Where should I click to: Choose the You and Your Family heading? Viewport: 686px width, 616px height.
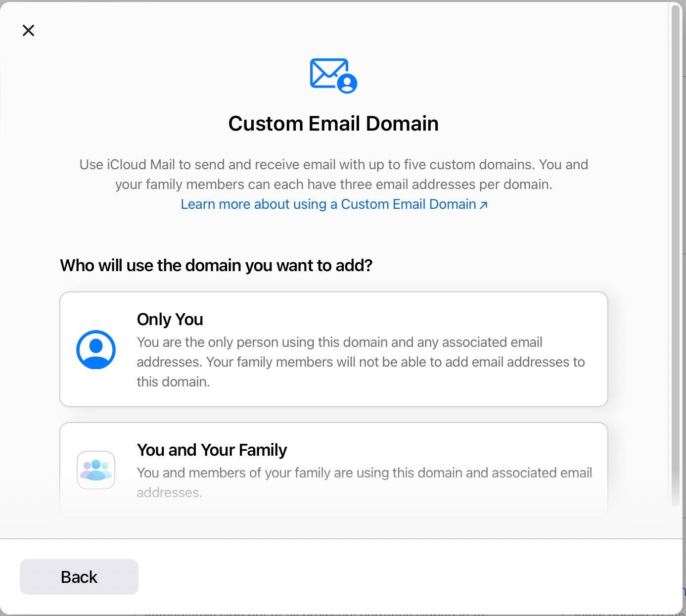[212, 450]
